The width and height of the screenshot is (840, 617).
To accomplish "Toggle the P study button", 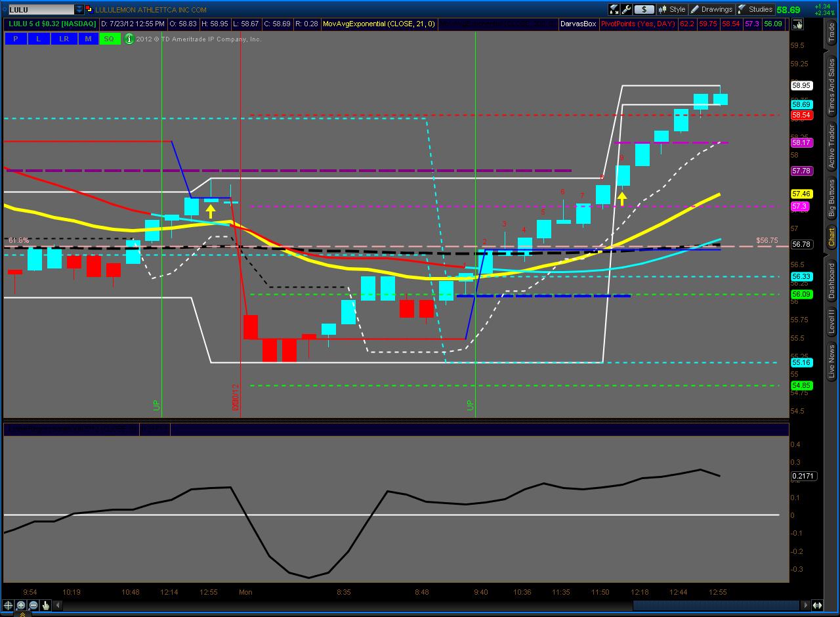I will point(15,39).
